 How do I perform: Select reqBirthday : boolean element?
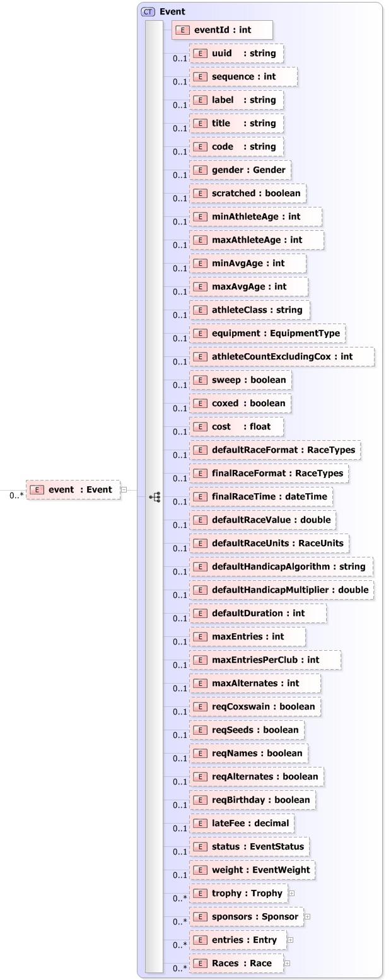pyautogui.click(x=252, y=800)
